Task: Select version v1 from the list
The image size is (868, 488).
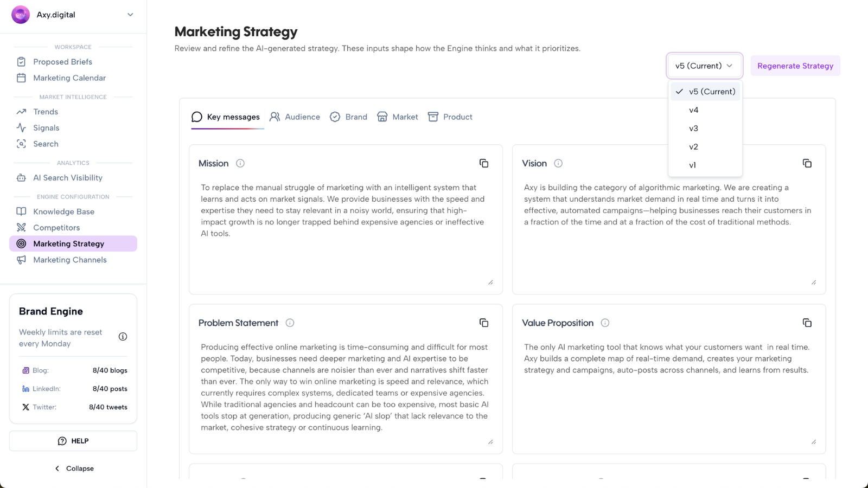Action: pyautogui.click(x=705, y=165)
